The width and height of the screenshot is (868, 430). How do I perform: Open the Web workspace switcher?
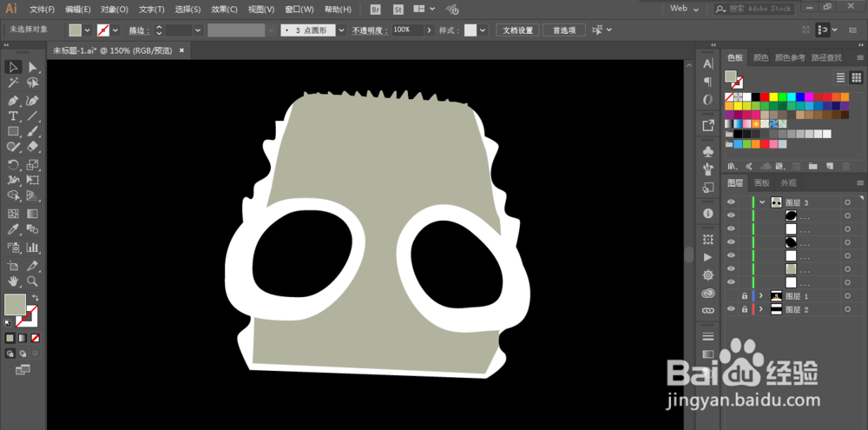pyautogui.click(x=684, y=9)
